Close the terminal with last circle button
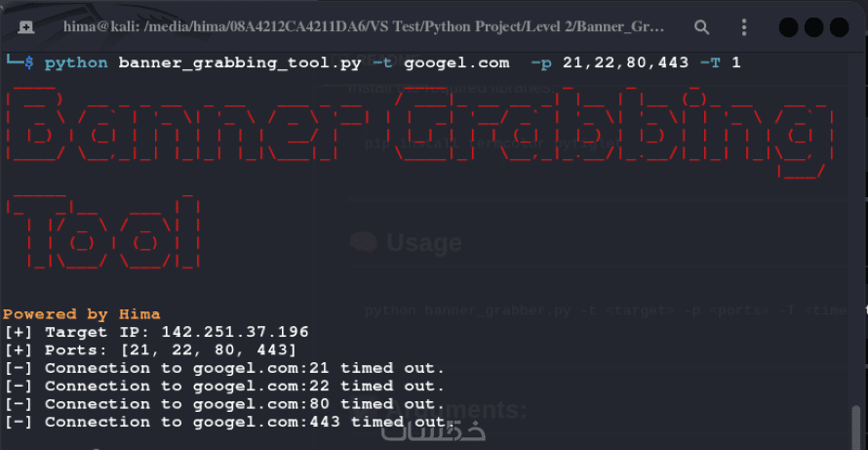 coord(839,26)
